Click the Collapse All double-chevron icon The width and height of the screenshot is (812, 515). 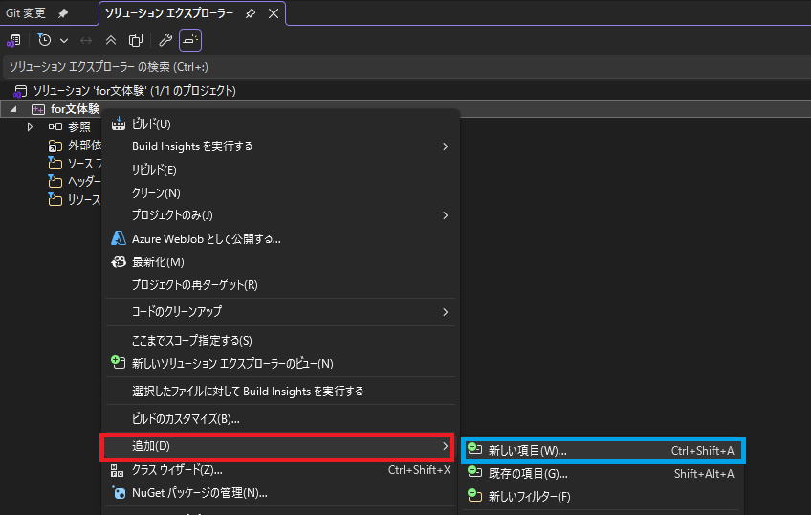111,40
